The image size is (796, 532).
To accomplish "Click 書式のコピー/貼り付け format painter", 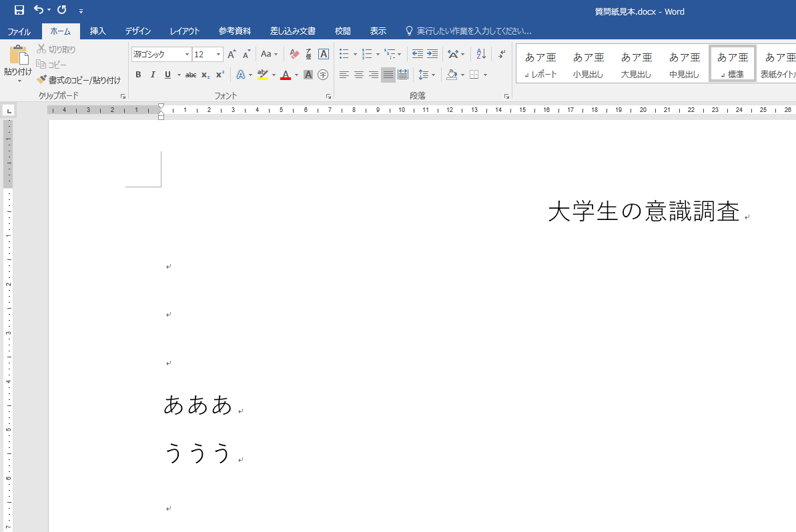I will coord(79,80).
